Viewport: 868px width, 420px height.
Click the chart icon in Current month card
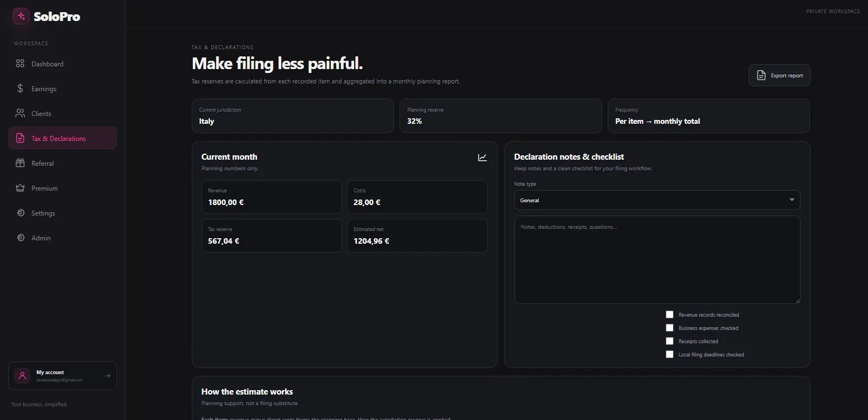(x=482, y=158)
